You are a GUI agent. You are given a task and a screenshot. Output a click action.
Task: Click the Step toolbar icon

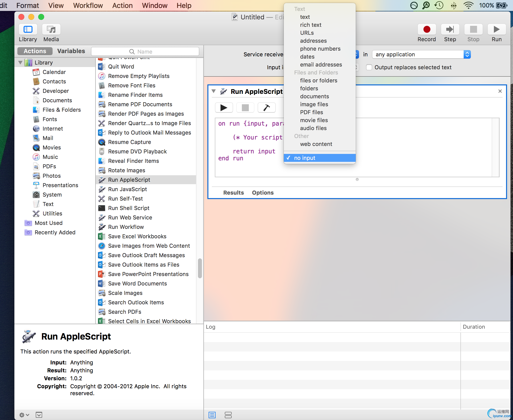click(x=450, y=30)
